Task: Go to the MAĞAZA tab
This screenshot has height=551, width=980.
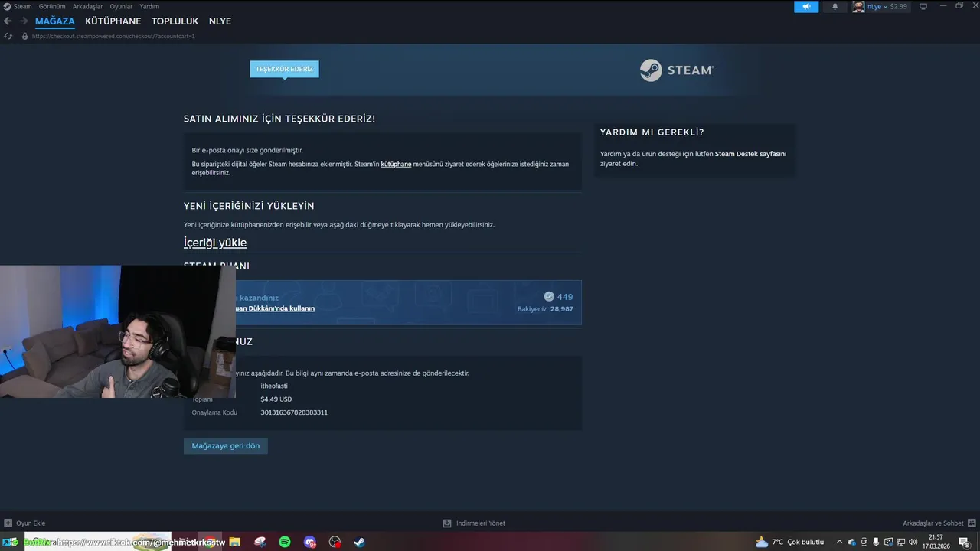Action: [x=55, y=21]
